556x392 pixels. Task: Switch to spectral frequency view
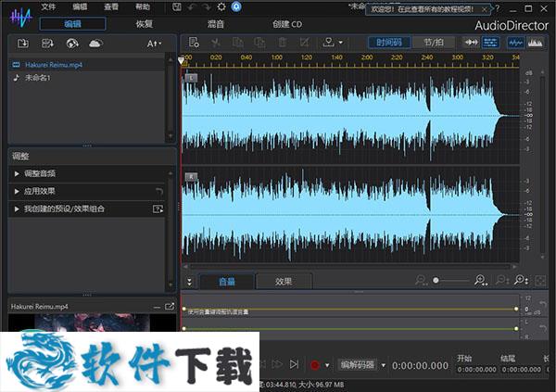[x=535, y=43]
